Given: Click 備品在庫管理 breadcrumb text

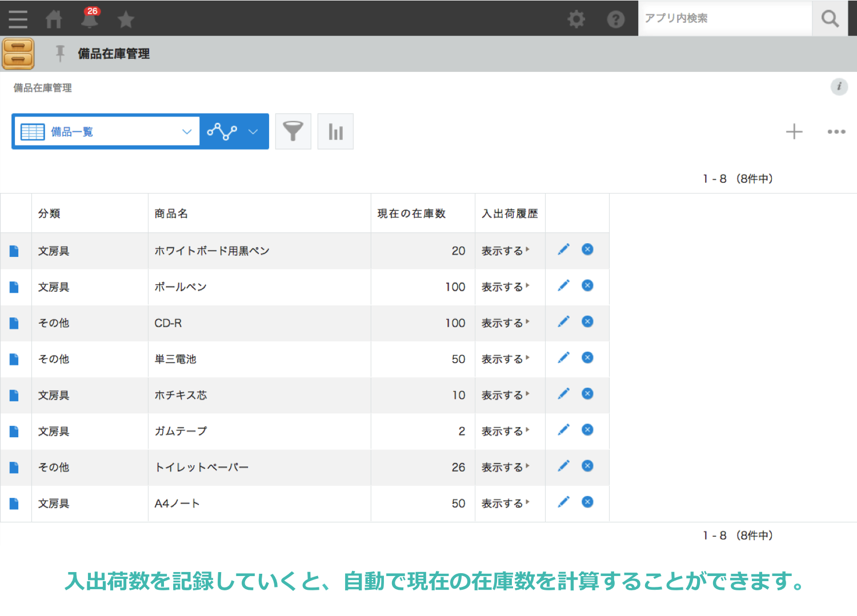Looking at the screenshot, I should click(43, 88).
